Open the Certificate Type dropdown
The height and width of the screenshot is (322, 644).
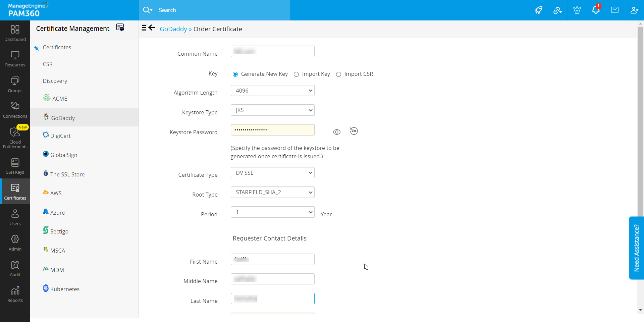[272, 173]
